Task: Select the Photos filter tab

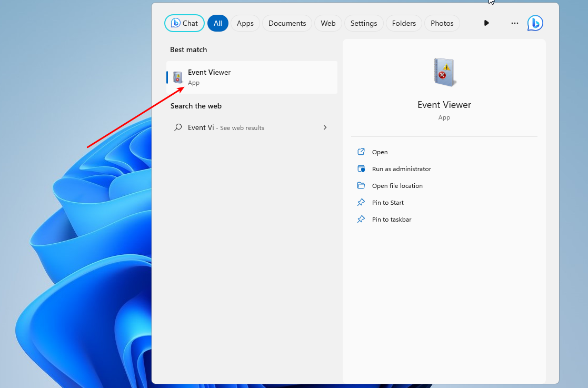Action: click(442, 23)
